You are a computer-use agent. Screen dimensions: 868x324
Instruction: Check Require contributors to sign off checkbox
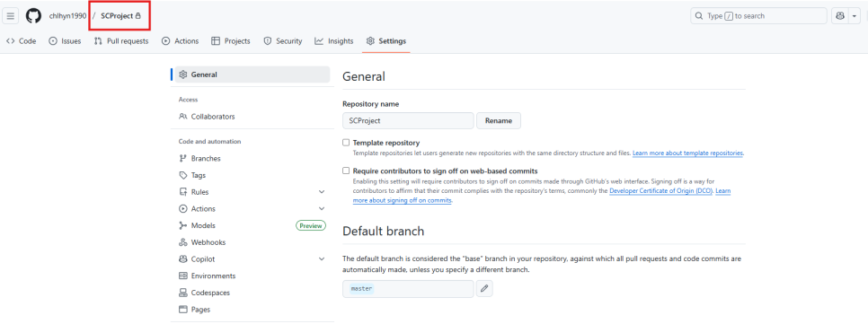[x=346, y=171]
